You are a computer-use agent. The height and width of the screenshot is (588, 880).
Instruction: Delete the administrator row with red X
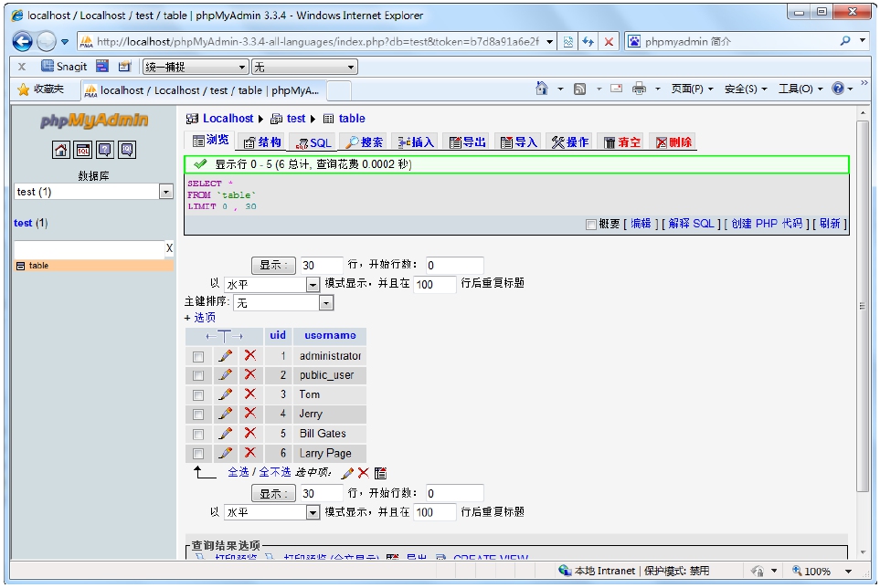point(250,355)
